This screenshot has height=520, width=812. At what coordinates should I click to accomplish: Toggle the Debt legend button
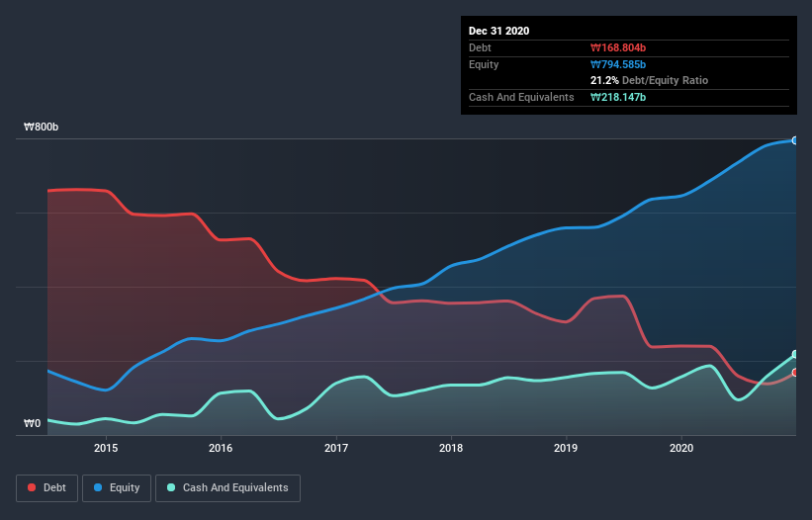46,488
